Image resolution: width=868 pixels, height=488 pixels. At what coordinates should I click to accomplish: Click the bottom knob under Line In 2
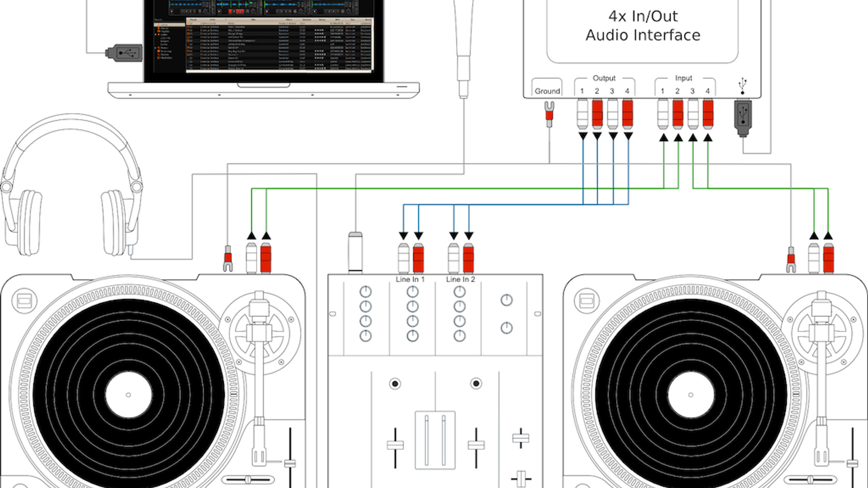pos(459,336)
